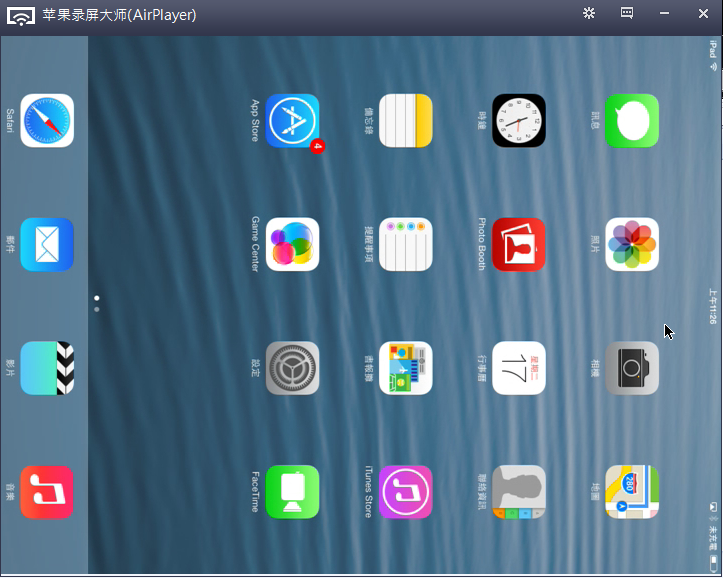Launch the Photo Booth app
Viewport: 723px width, 578px height.
(x=519, y=244)
